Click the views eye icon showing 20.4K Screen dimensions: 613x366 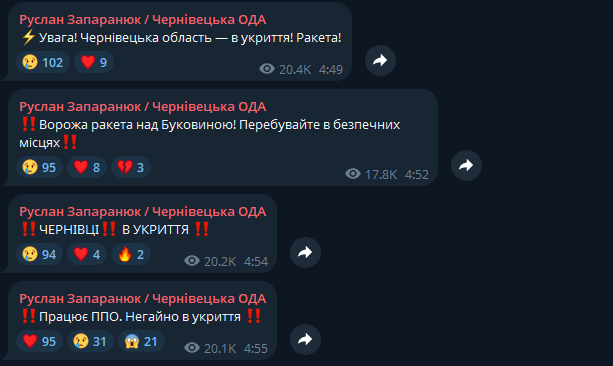267,69
